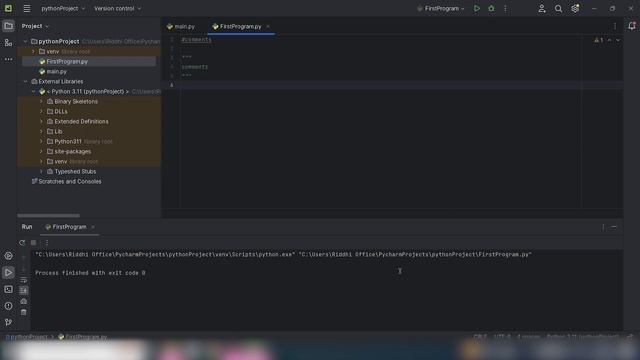Open the Terminal tool window icon
640x360 pixels.
(8, 289)
